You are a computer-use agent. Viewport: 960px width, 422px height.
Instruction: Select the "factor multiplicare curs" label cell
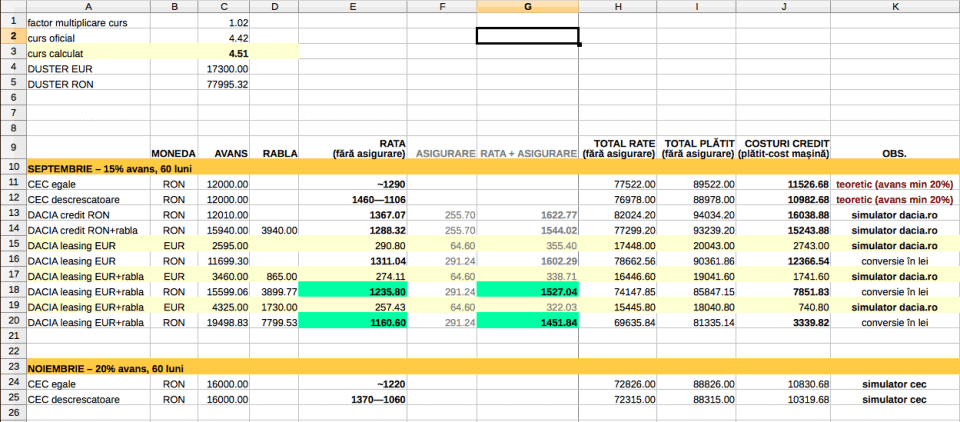click(88, 21)
